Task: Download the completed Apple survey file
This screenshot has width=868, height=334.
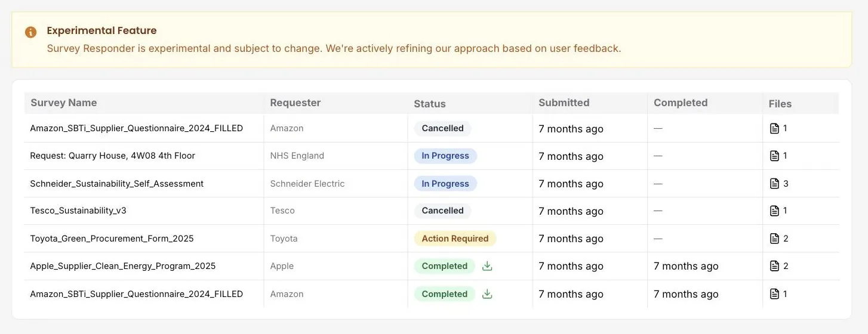Action: (x=487, y=266)
